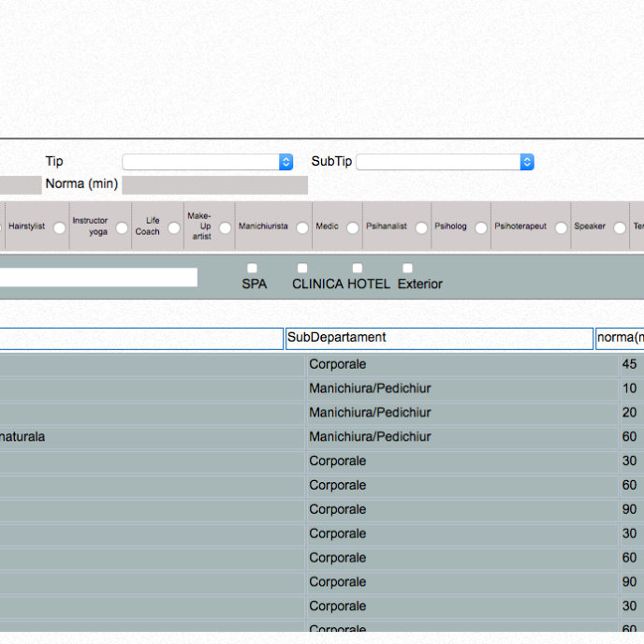644x644 pixels.
Task: Click the SubDepartament column header
Action: 439,338
